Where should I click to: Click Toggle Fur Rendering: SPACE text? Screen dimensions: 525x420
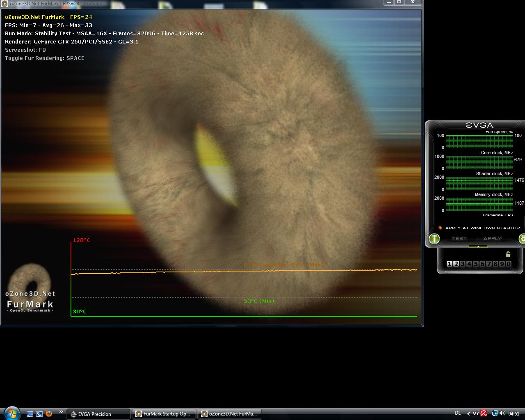pyautogui.click(x=45, y=58)
